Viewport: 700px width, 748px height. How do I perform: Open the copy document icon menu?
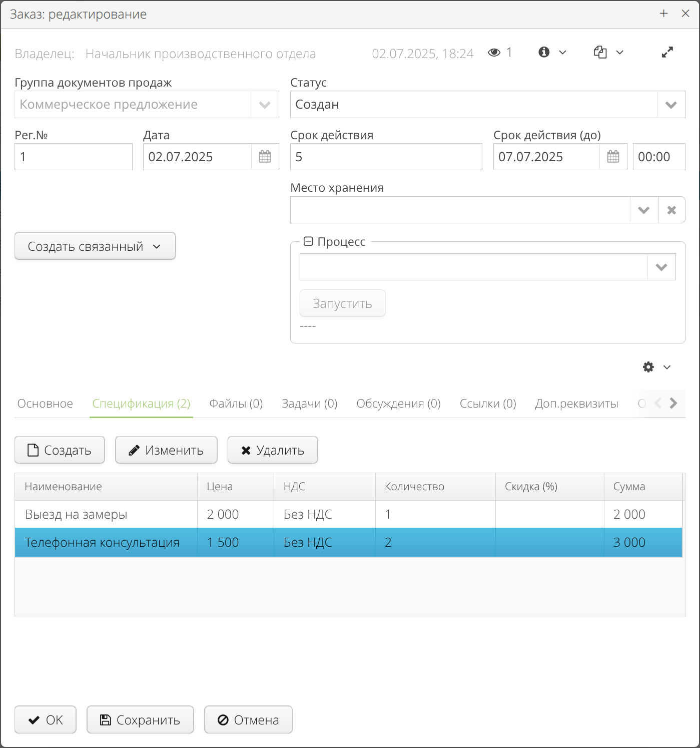coord(608,52)
